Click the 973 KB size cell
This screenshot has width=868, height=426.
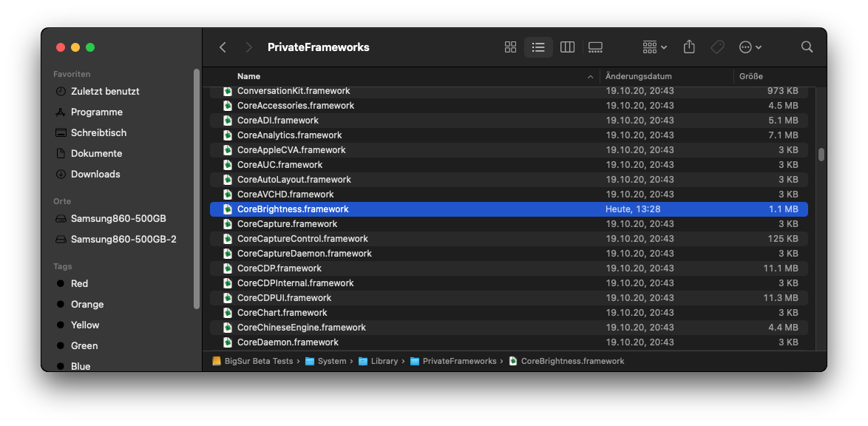pyautogui.click(x=783, y=91)
